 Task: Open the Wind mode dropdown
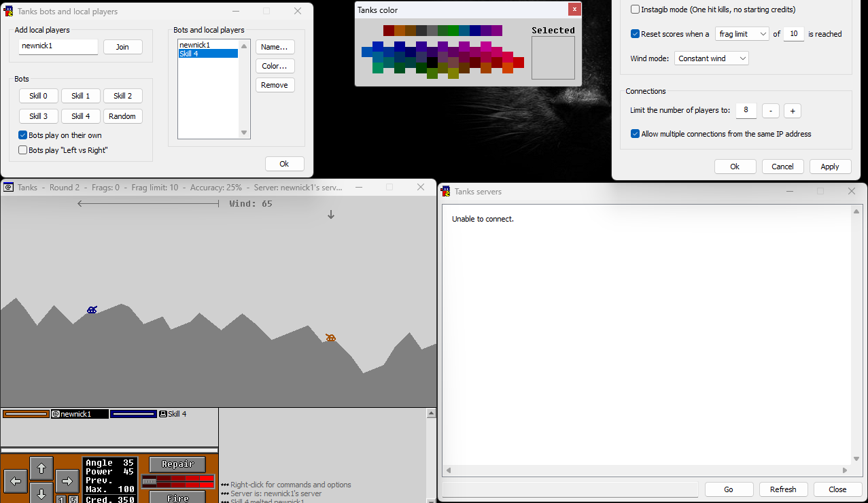712,58
